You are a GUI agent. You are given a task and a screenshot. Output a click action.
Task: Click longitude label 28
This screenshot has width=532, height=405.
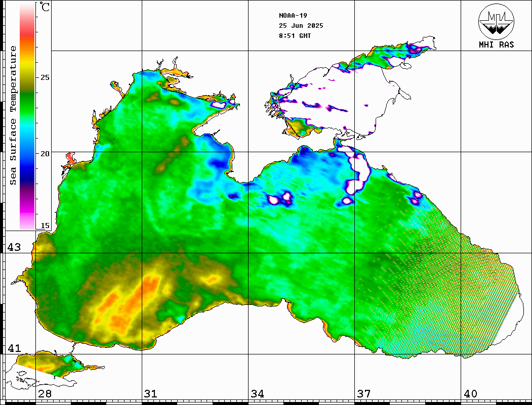tap(45, 394)
